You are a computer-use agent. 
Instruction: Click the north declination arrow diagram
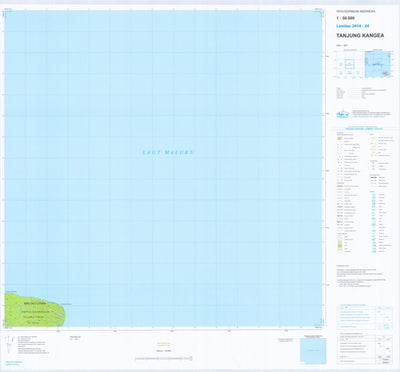coord(9,345)
